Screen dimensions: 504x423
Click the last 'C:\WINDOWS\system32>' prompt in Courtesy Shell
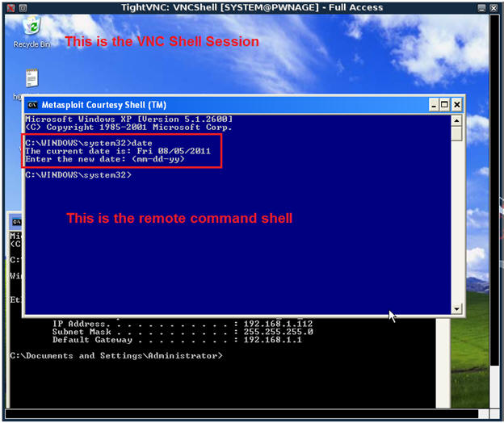coord(78,174)
